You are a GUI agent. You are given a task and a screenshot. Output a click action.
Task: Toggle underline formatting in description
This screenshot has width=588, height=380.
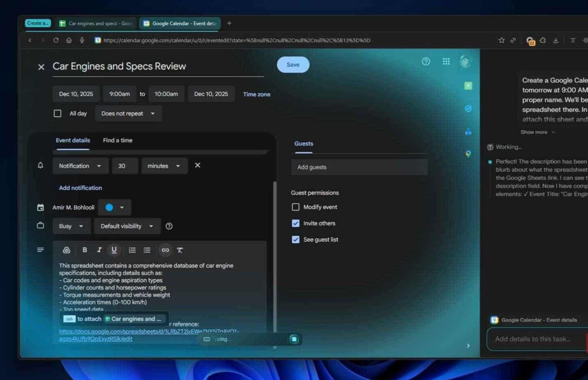pos(114,250)
